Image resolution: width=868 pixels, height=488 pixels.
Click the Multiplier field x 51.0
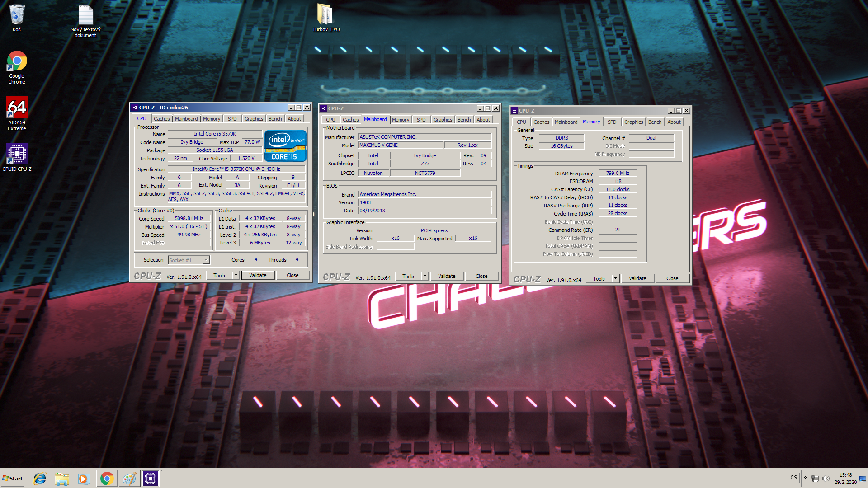coord(189,226)
